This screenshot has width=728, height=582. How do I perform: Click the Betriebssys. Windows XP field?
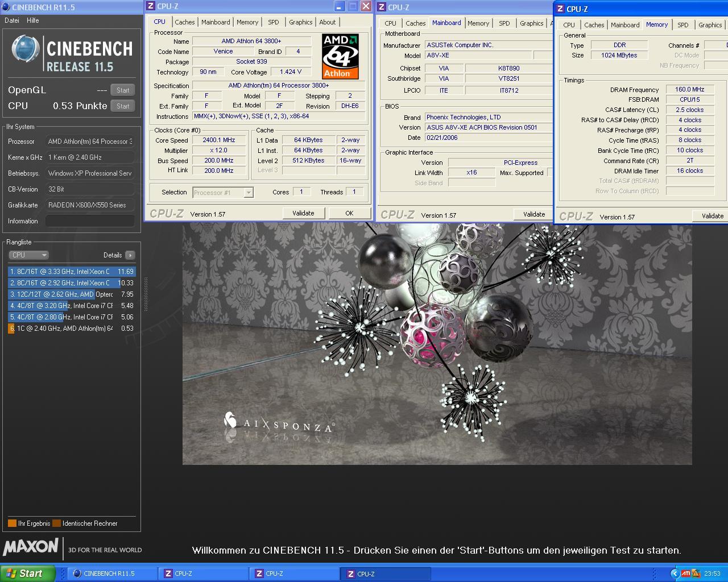coord(90,173)
